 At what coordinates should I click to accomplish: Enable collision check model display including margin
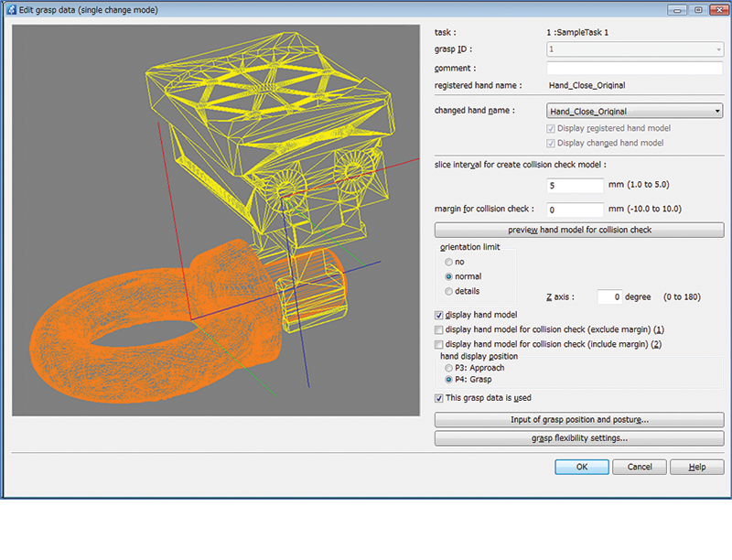[440, 344]
